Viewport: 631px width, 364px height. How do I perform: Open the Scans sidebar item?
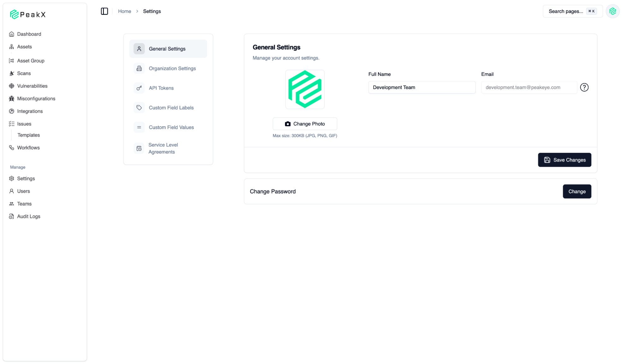point(24,73)
